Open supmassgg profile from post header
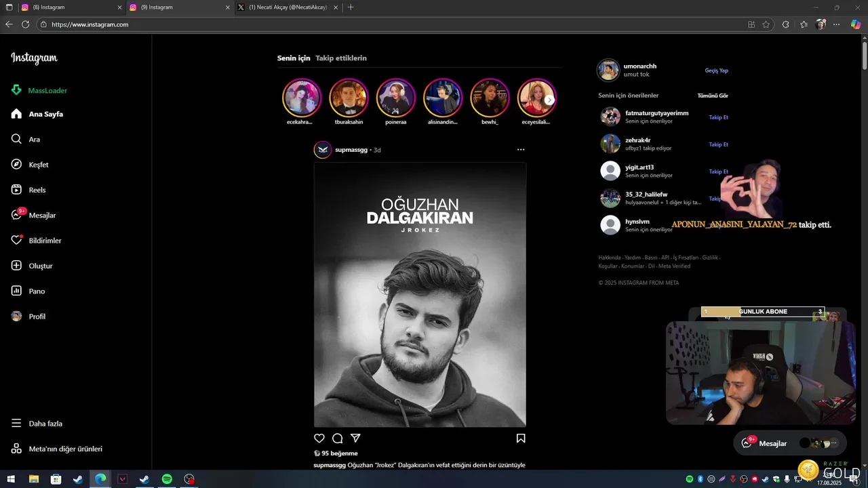868x488 pixels. point(351,150)
